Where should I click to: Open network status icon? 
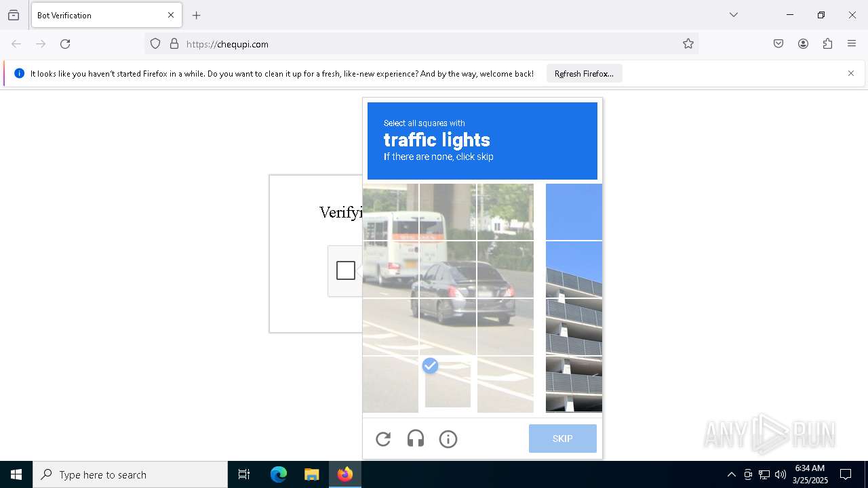pyautogui.click(x=764, y=474)
